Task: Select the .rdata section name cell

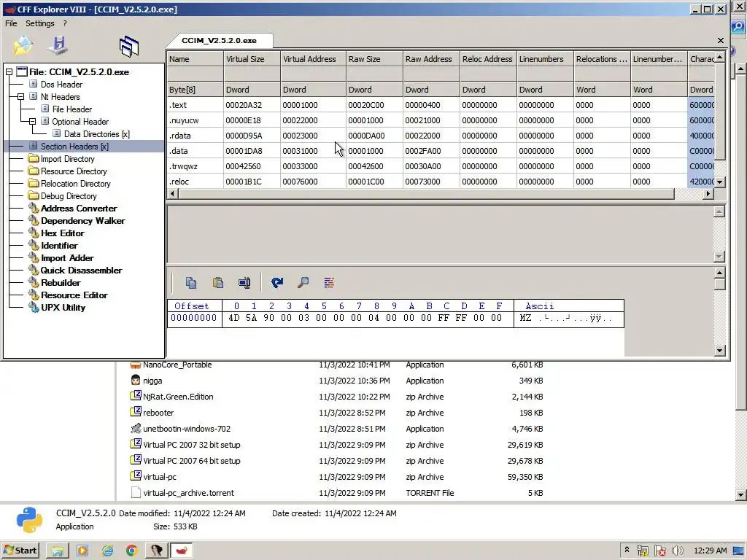Action: pos(195,136)
